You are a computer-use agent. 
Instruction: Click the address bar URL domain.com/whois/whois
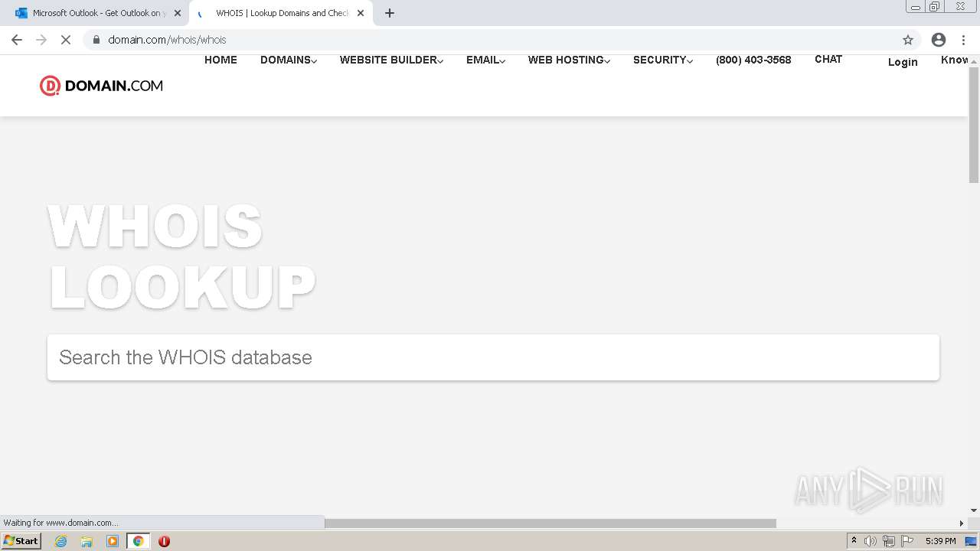point(167,40)
